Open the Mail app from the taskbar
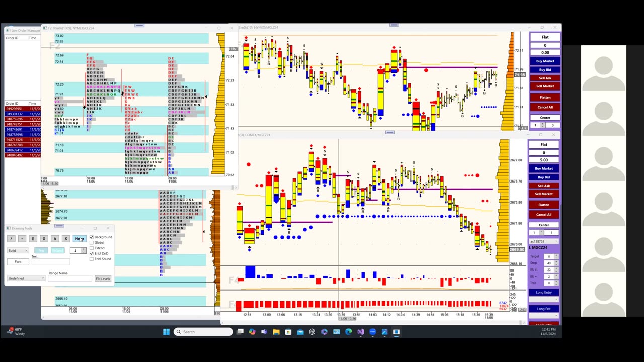Viewport: 644px width, 362px height. tap(300, 332)
